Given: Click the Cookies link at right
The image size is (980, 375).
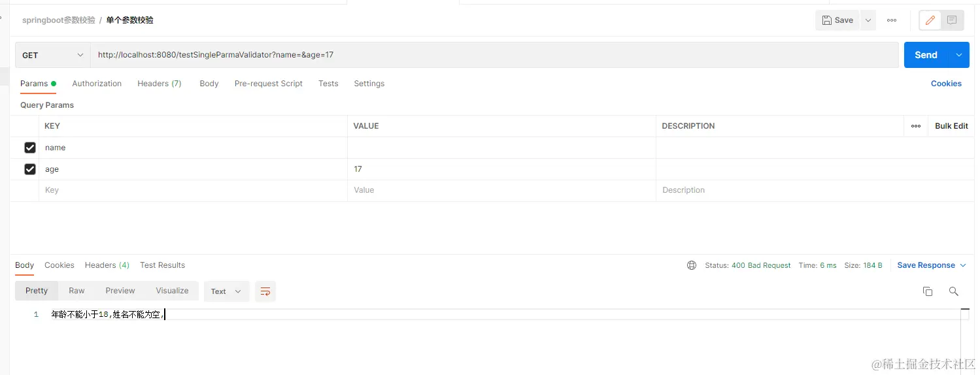Looking at the screenshot, I should (x=946, y=84).
